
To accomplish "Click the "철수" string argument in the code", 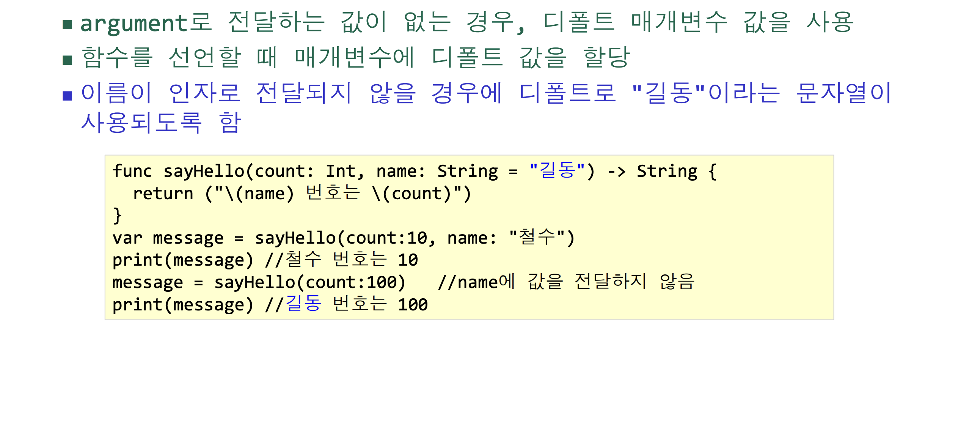I will pyautogui.click(x=537, y=238).
